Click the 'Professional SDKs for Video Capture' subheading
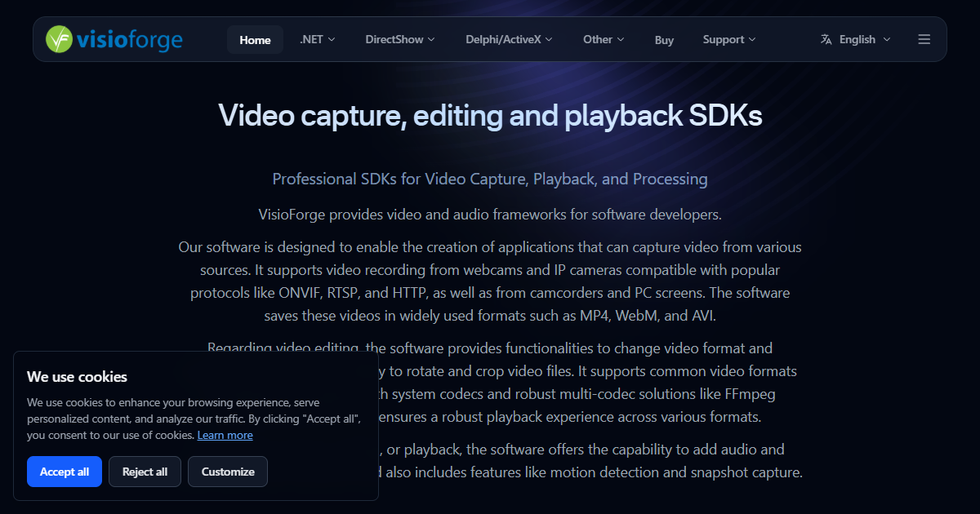Screen dimensions: 980x514 coord(490,179)
